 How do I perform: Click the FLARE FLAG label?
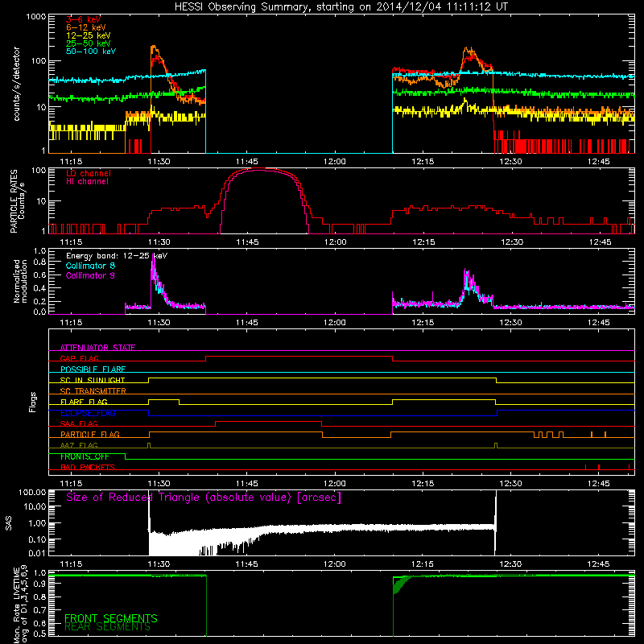pyautogui.click(x=84, y=402)
